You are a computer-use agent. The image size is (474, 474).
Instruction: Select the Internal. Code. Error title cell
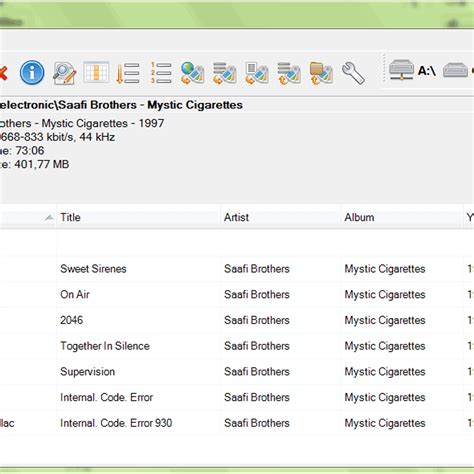coord(106,397)
